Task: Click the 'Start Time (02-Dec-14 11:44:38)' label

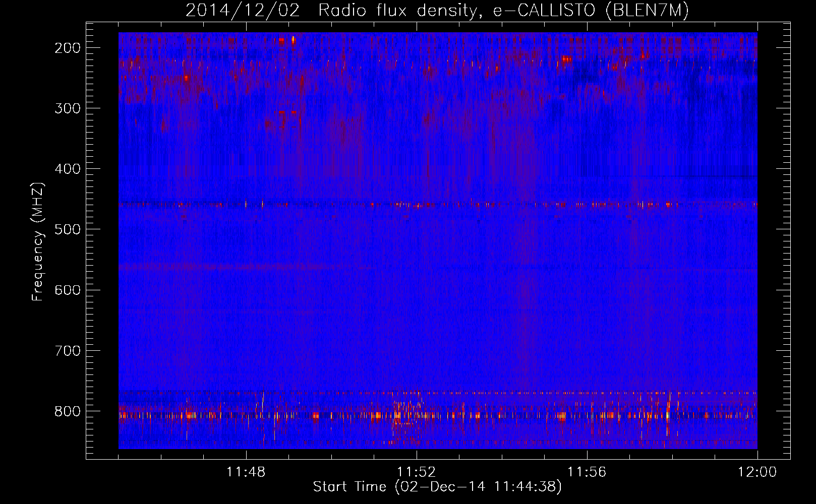Action: pos(437,487)
